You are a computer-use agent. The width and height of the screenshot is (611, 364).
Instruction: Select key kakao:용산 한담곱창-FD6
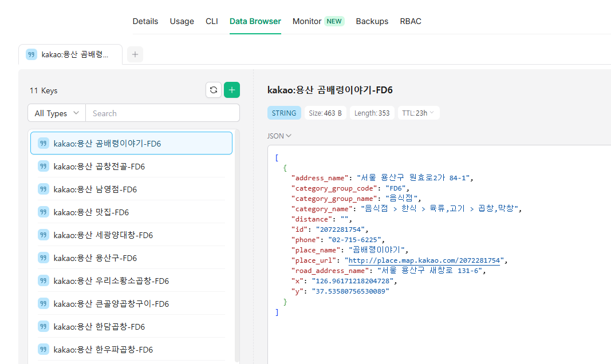pos(131,326)
